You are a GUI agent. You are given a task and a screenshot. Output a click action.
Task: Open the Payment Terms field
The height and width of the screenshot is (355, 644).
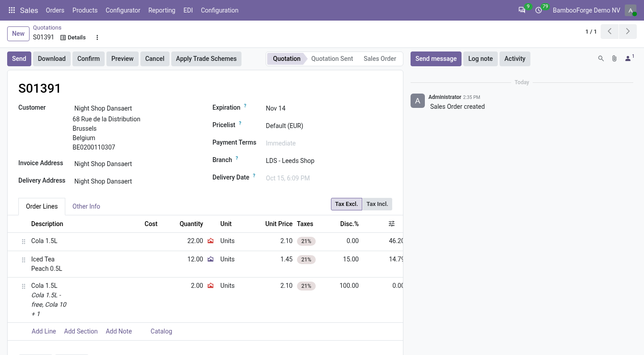(x=329, y=143)
